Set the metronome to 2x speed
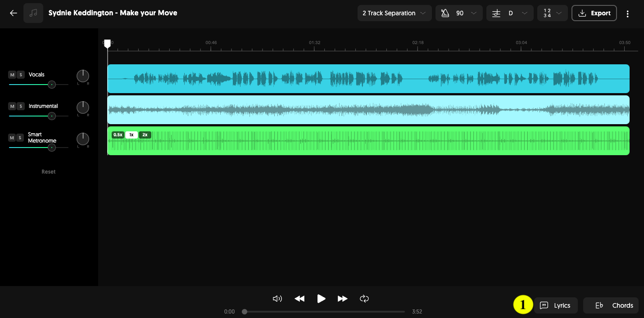 click(145, 134)
